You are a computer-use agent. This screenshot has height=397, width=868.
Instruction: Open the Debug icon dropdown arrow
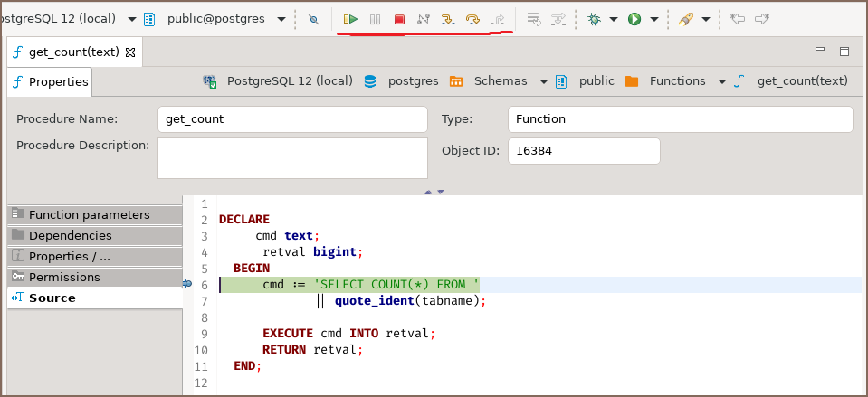pos(614,19)
